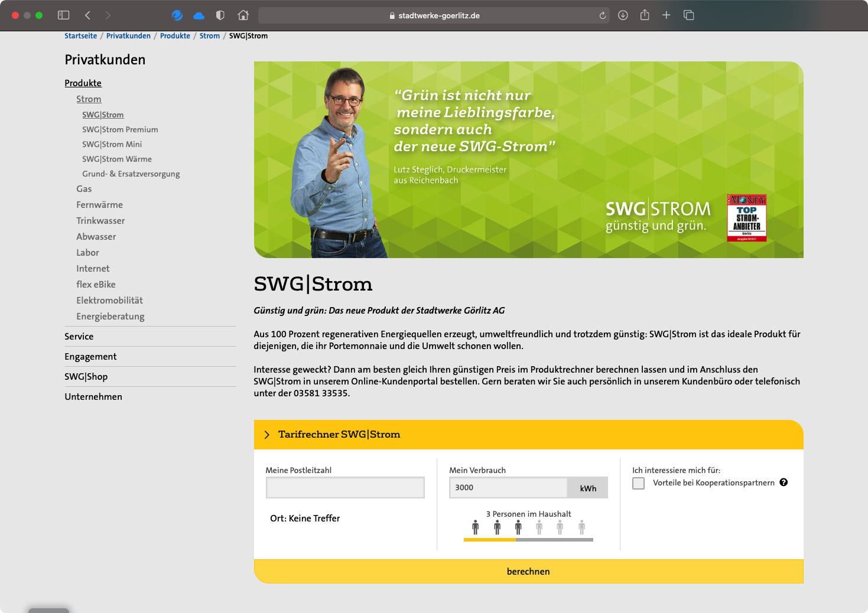
Task: Click the blue globe extension icon
Action: (177, 15)
